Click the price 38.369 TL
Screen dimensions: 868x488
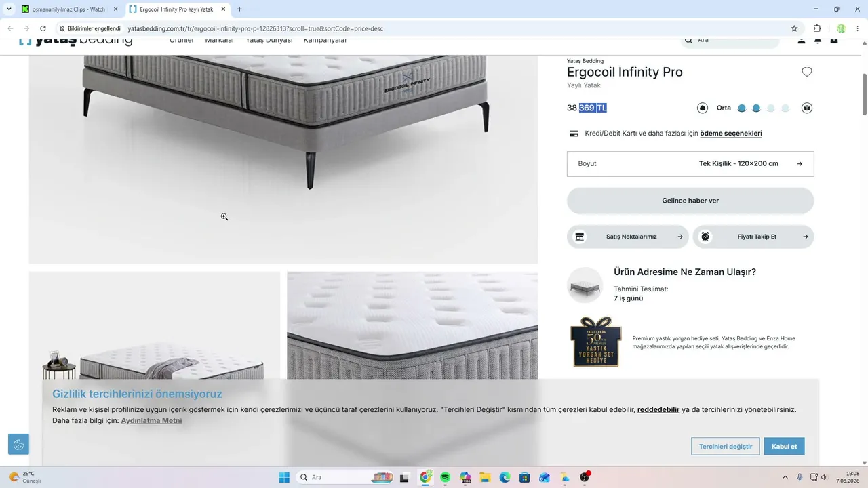click(587, 108)
